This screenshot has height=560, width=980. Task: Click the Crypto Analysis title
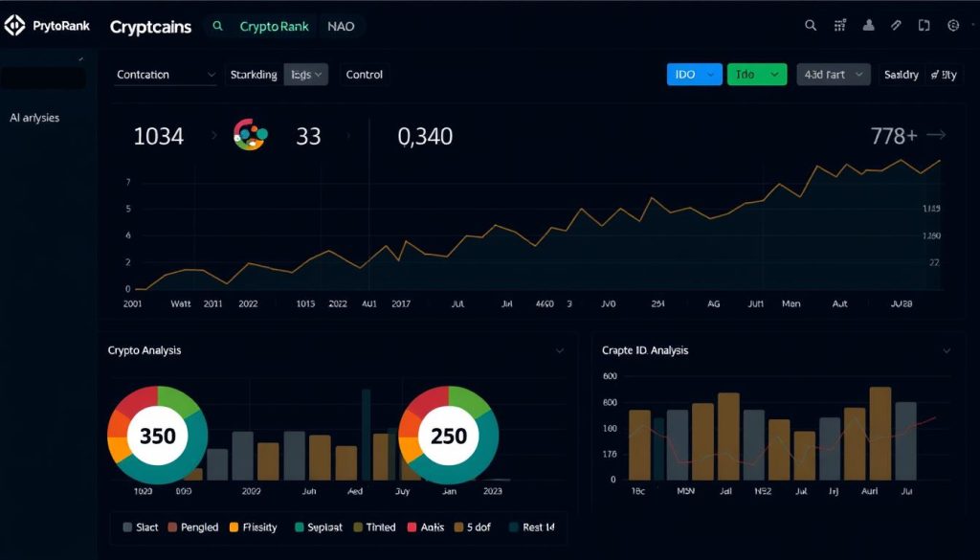coord(145,350)
